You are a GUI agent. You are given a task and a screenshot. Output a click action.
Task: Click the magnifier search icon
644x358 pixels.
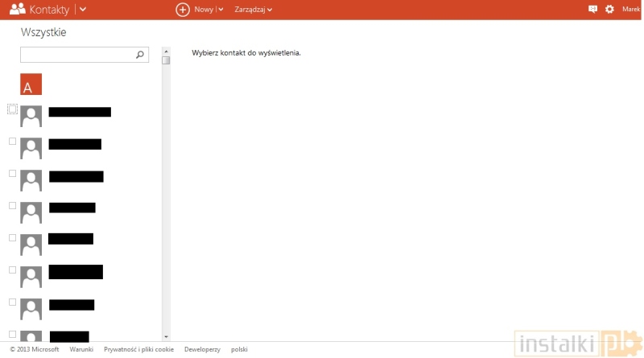140,54
